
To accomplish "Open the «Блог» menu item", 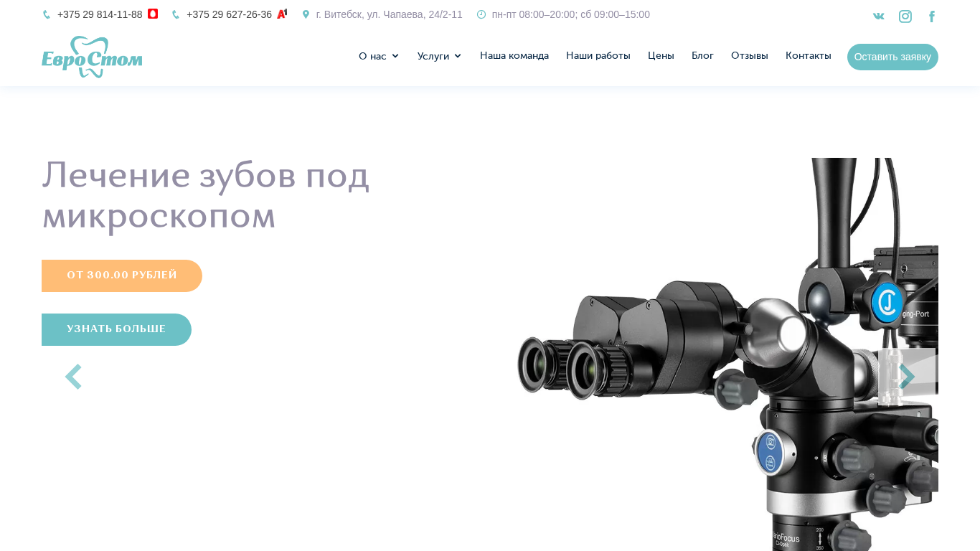I will coord(702,55).
